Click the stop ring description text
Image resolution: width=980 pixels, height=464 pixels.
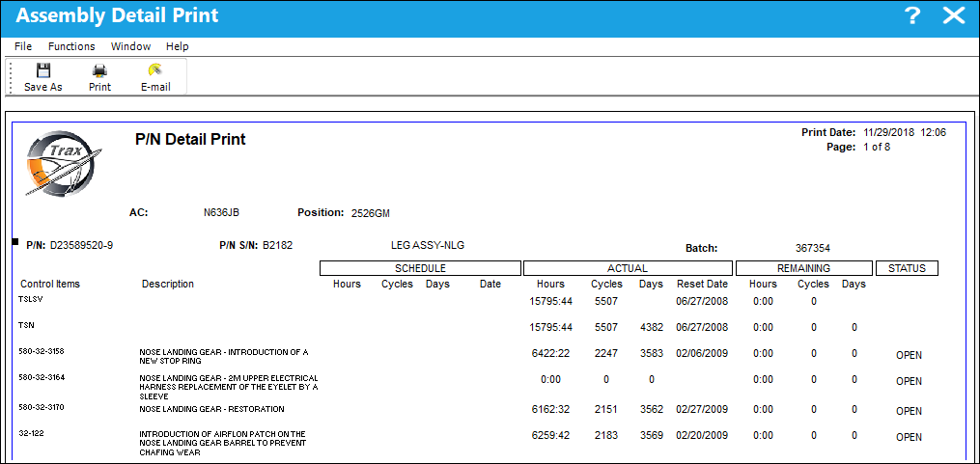point(224,357)
